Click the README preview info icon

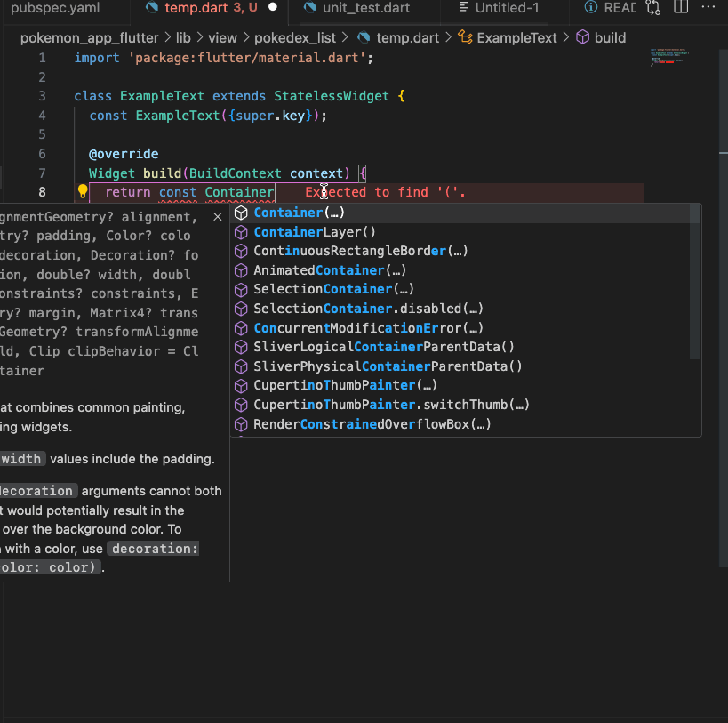(589, 7)
